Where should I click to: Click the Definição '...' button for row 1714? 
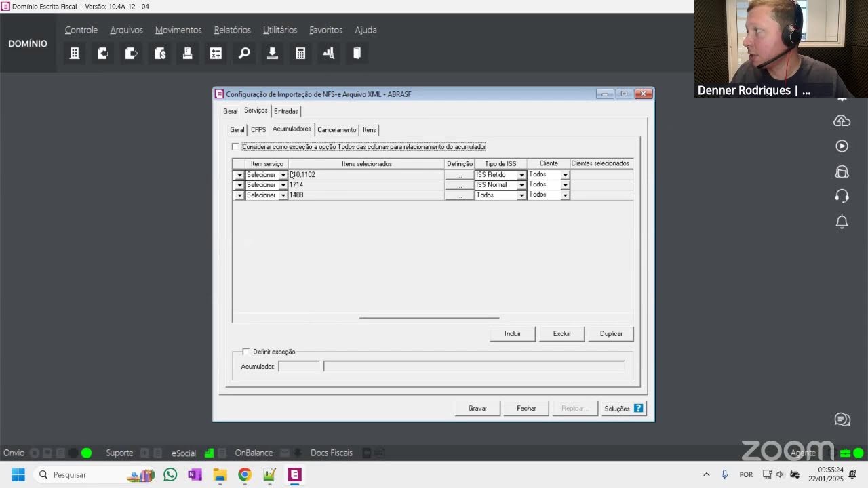460,185
